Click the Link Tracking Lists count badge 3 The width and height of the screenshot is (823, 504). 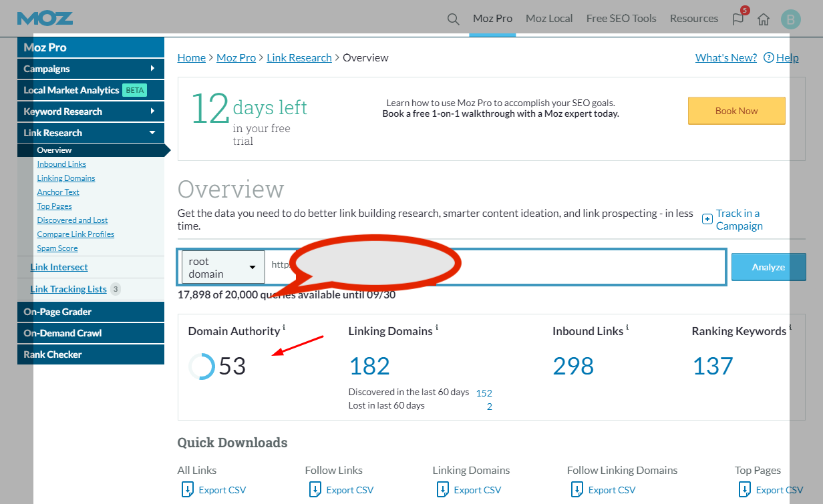click(116, 289)
